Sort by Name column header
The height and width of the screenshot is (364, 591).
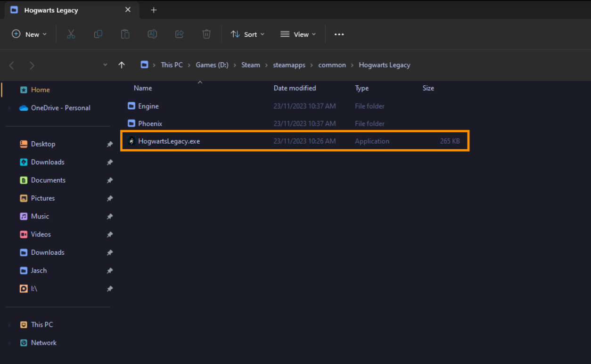[143, 88]
